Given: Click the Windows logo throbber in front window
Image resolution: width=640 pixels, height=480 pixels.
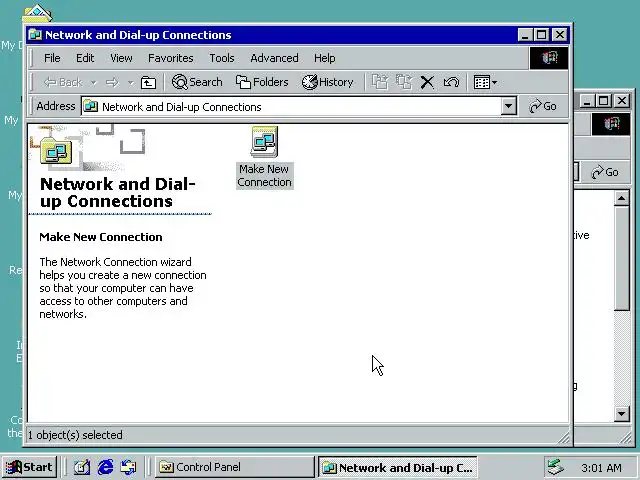Looking at the screenshot, I should click(x=549, y=58).
